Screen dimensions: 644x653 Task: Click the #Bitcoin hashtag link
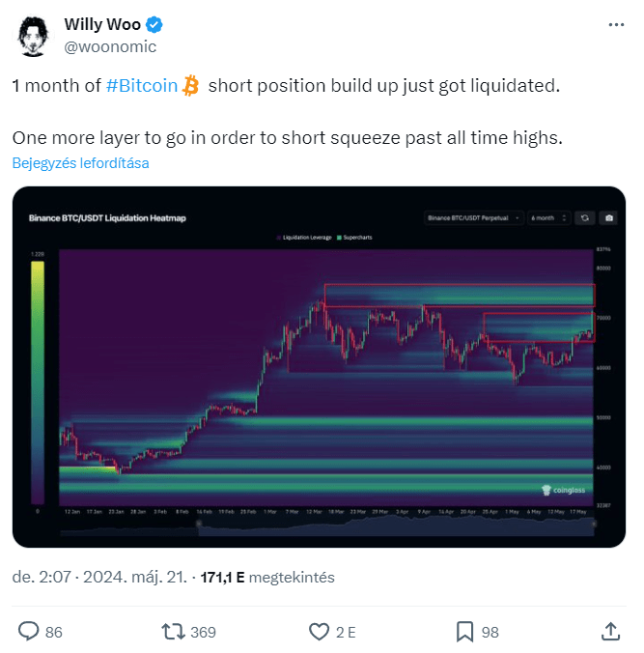pyautogui.click(x=142, y=86)
